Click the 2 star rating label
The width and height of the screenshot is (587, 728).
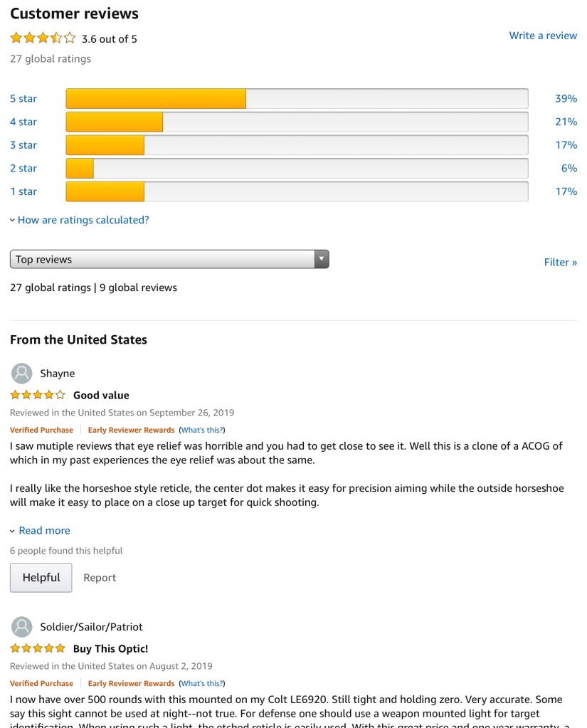(x=23, y=169)
